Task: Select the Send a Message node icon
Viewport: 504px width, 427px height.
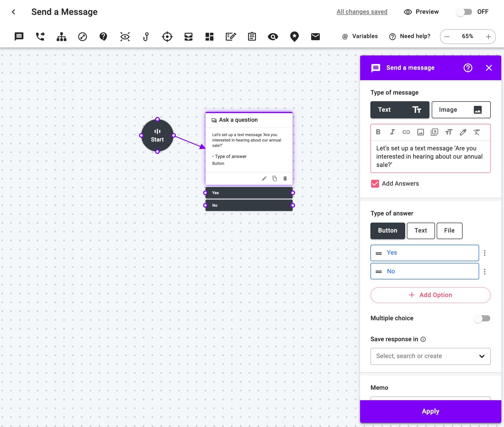Action: 18,36
